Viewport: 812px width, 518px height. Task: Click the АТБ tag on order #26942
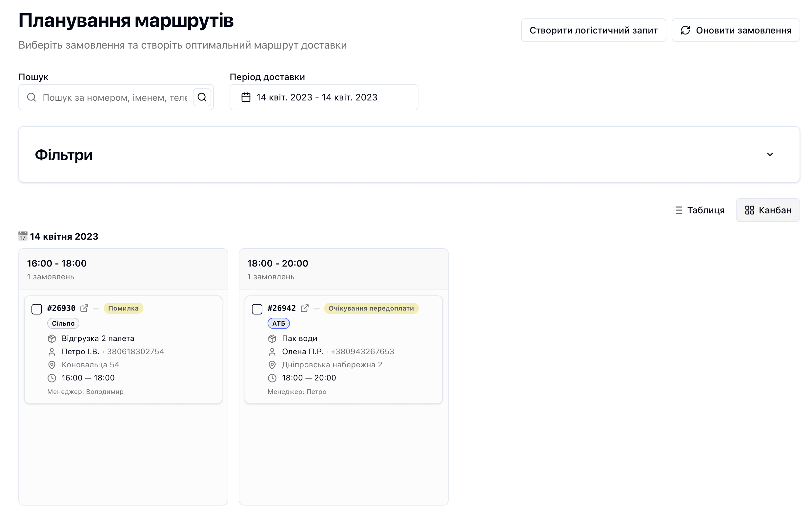click(x=278, y=323)
